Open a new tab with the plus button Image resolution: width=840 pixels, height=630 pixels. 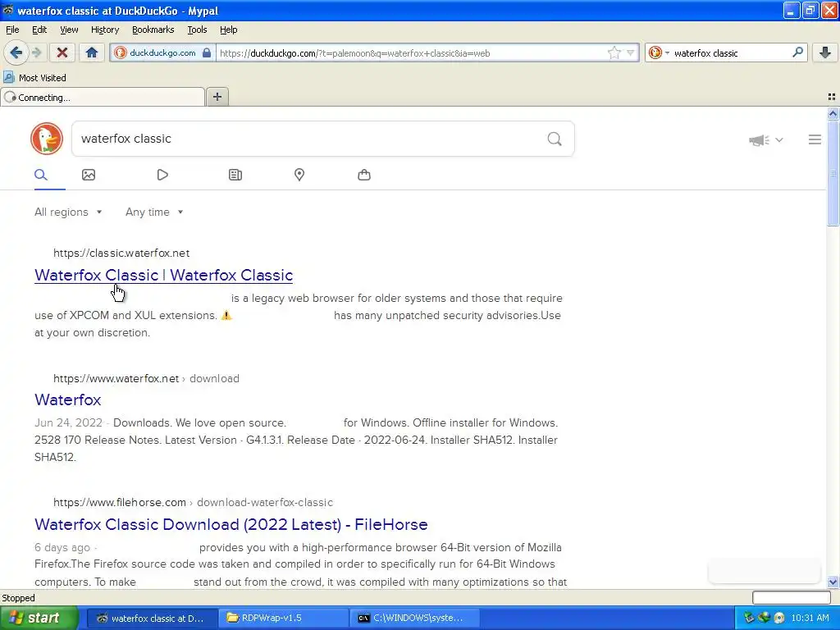click(217, 97)
